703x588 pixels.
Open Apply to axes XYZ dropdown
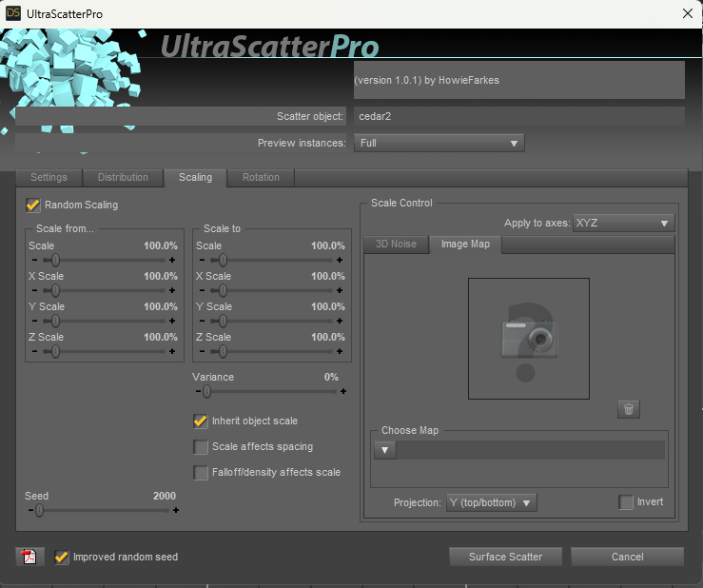click(624, 223)
